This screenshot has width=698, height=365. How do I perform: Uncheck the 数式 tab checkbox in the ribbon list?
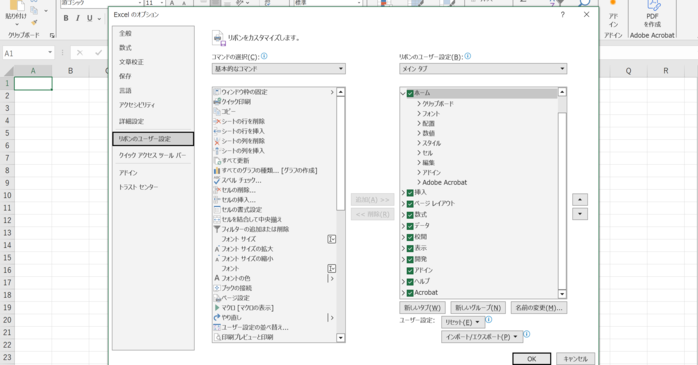(x=410, y=215)
